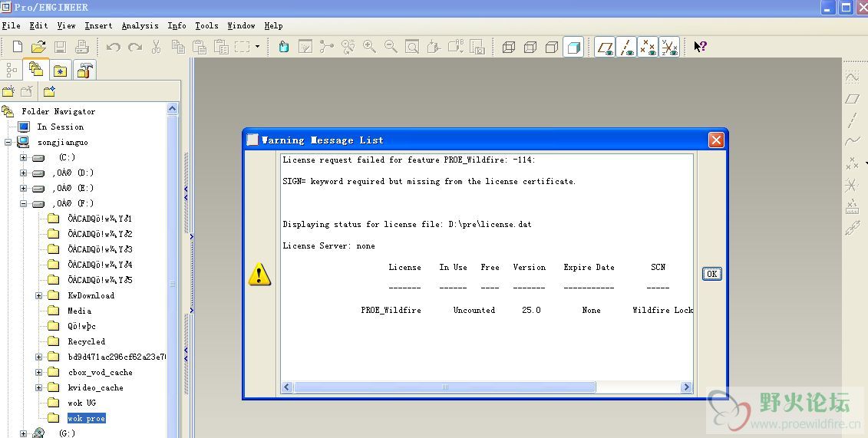Open context-sensitive help with arrow-question icon
The height and width of the screenshot is (438, 868).
(700, 47)
